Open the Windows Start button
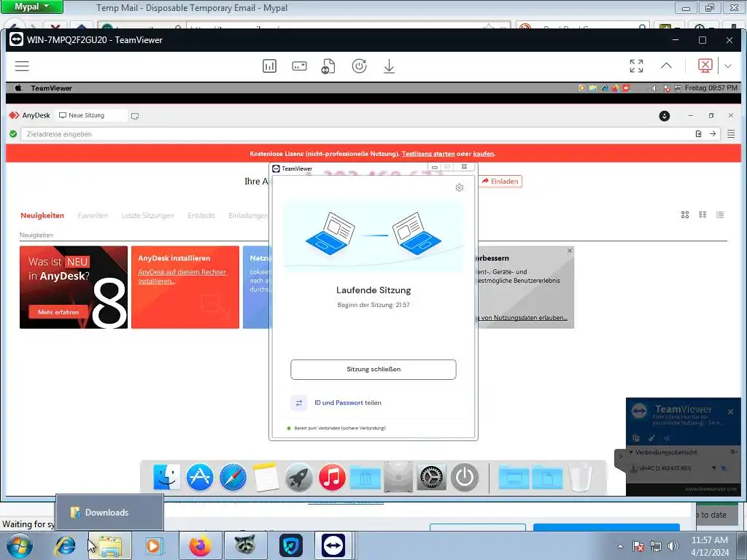Viewport: 747px width, 560px height. 20,545
